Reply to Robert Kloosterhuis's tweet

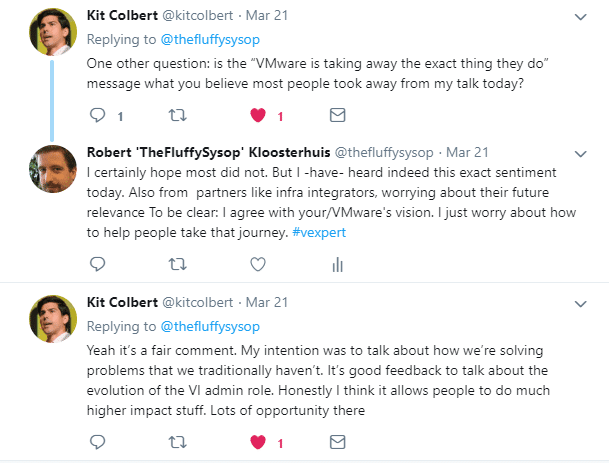[98, 264]
